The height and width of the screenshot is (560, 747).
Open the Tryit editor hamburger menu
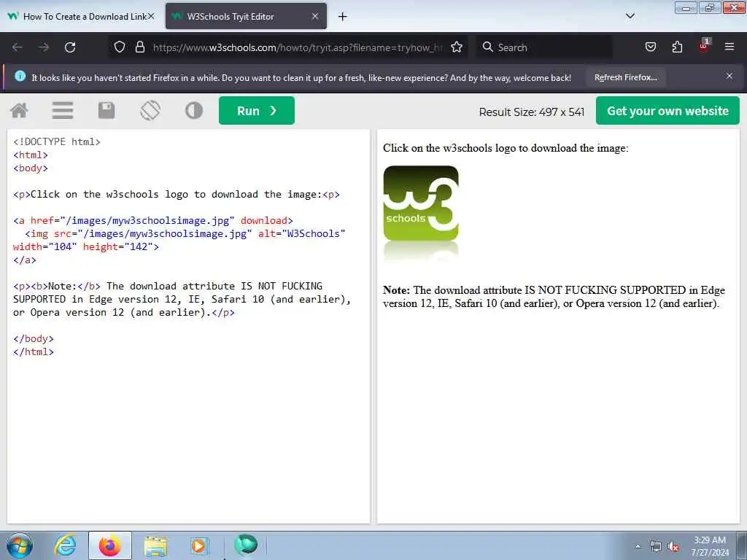pyautogui.click(x=63, y=111)
